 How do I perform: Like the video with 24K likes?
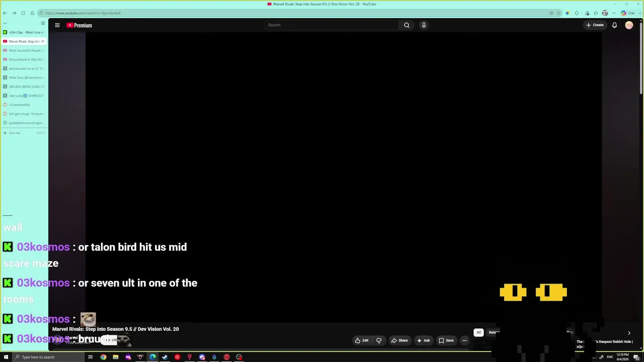click(362, 340)
